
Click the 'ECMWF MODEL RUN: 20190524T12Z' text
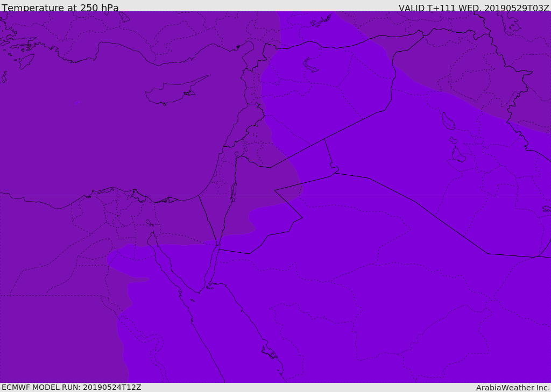(72, 387)
